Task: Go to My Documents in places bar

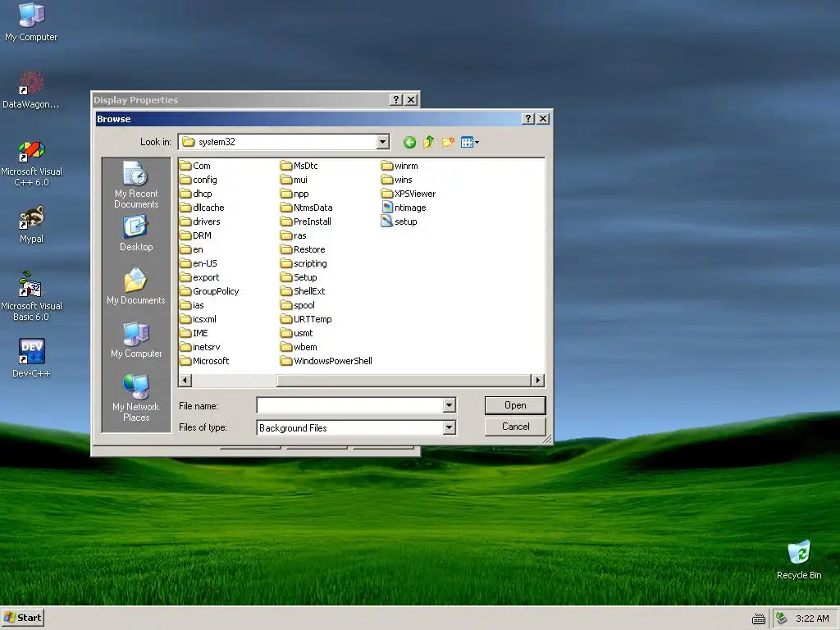Action: pos(136,286)
